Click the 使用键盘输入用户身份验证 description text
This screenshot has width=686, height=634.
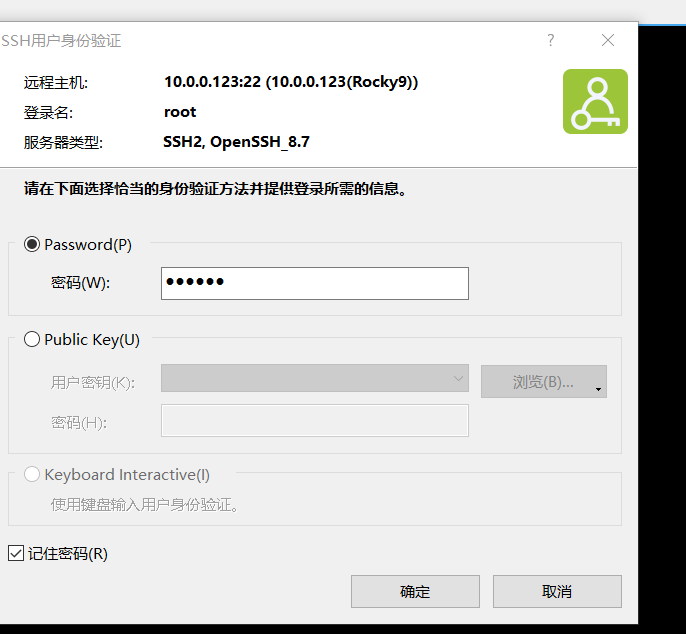coord(144,504)
